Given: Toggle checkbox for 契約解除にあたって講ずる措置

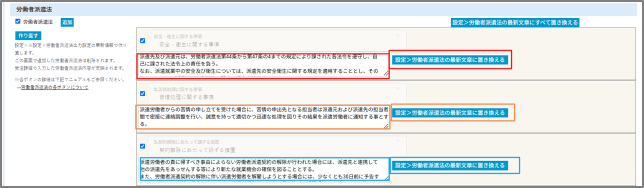Looking at the screenshot, I should (143, 146).
